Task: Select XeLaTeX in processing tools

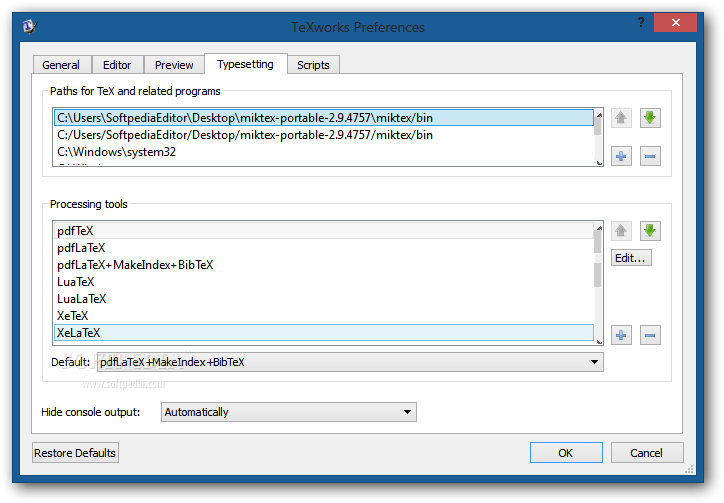Action: tap(324, 333)
